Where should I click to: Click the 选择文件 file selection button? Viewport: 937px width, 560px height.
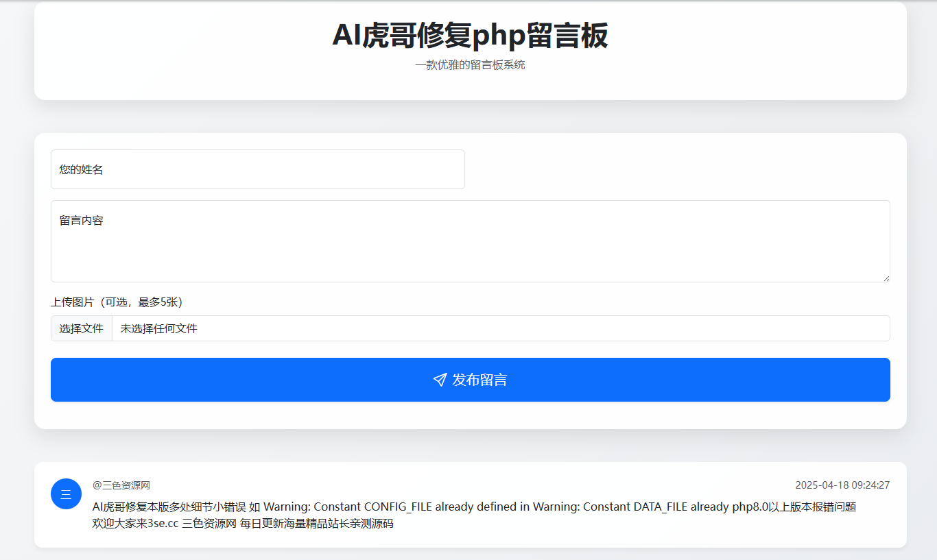pyautogui.click(x=81, y=328)
